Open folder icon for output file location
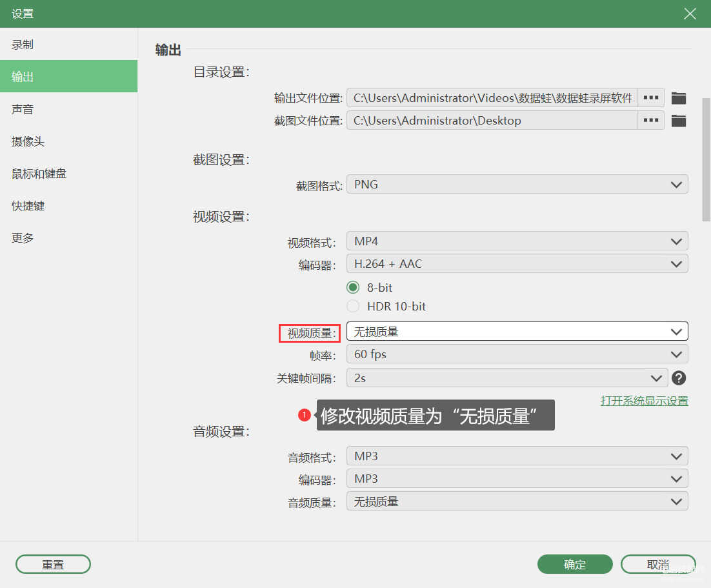711x588 pixels. point(678,98)
